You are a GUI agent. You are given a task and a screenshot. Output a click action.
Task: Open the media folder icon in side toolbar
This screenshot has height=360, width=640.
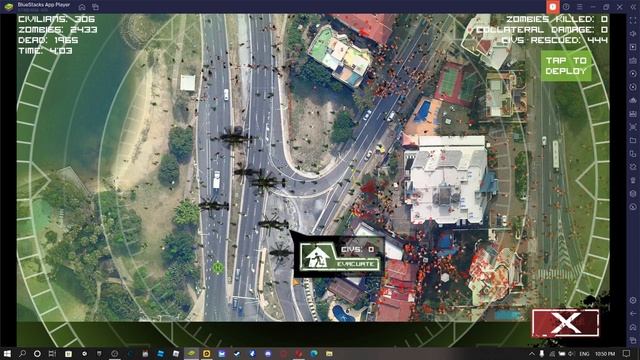[633, 140]
